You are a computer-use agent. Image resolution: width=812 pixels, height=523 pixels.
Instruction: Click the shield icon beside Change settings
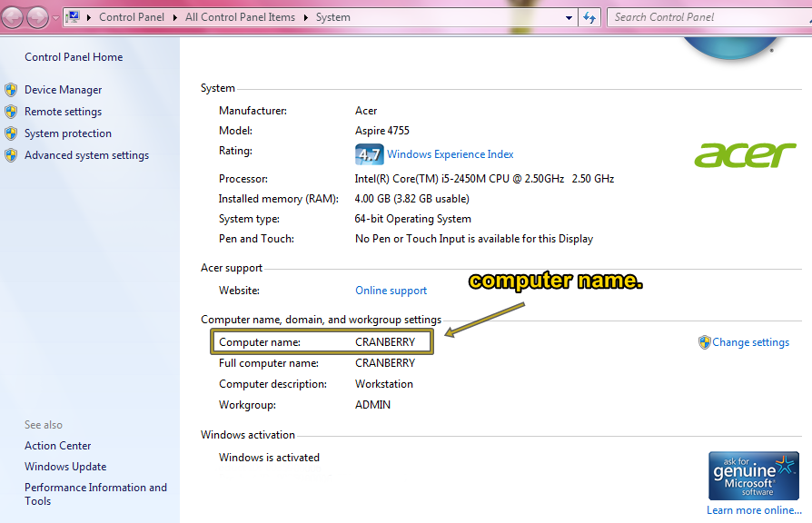tap(706, 341)
